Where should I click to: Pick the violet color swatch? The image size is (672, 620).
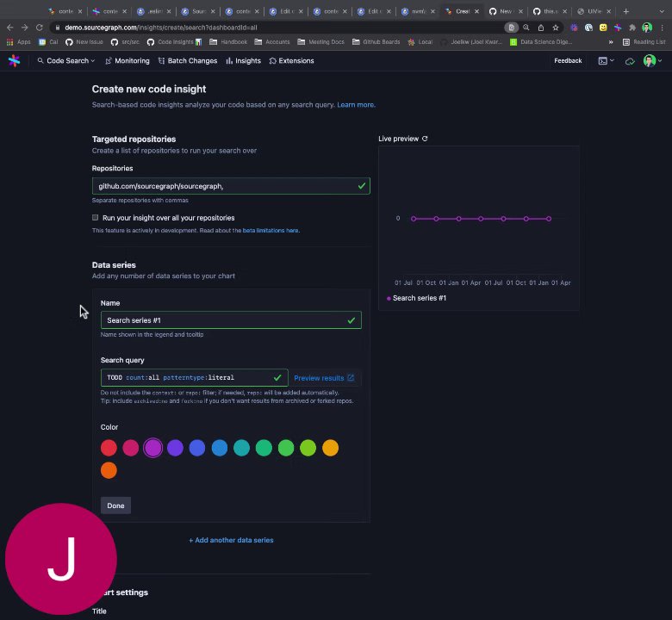[x=175, y=448]
